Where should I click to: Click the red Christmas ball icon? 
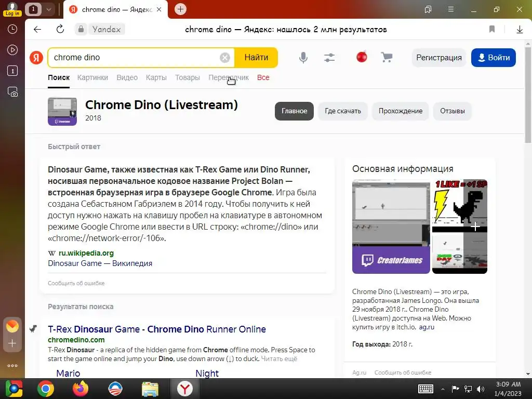point(362,57)
